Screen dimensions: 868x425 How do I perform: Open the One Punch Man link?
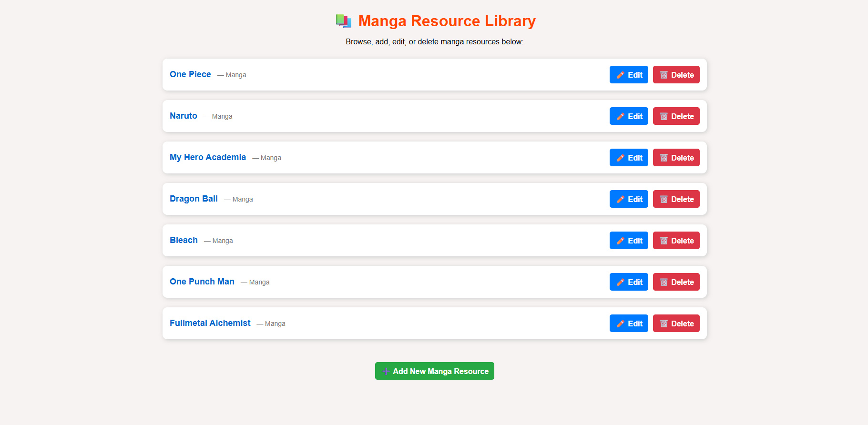tap(202, 282)
